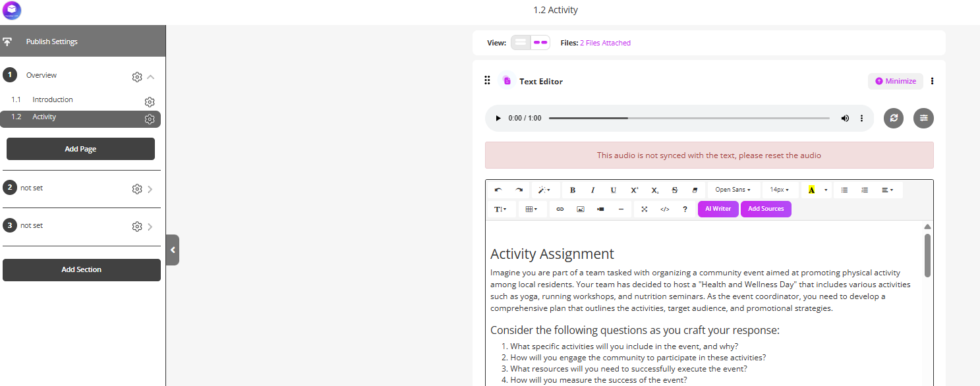Open audio player more options
Screen dimensions: 980x386
(861, 118)
